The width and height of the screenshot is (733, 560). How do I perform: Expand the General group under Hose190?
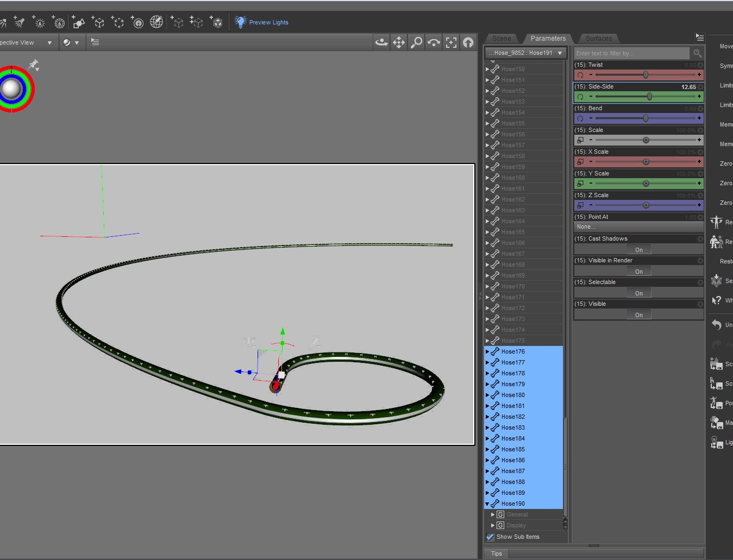pyautogui.click(x=493, y=514)
